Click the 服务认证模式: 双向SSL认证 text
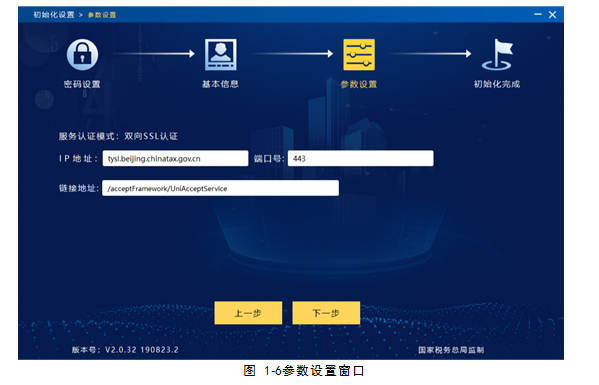This screenshot has height=385, width=599. point(118,136)
